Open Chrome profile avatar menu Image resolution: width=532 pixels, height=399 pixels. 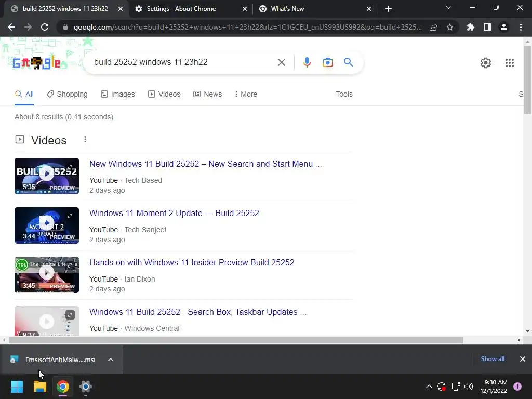tap(504, 27)
